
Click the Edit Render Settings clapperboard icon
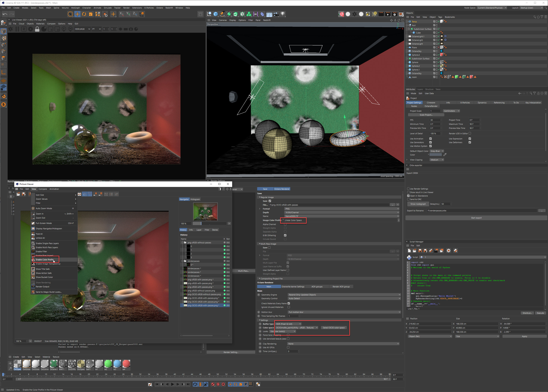[394, 14]
